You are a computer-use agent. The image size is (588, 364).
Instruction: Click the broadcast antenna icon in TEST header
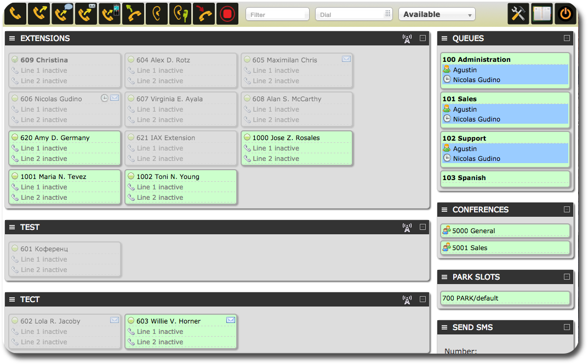point(407,227)
